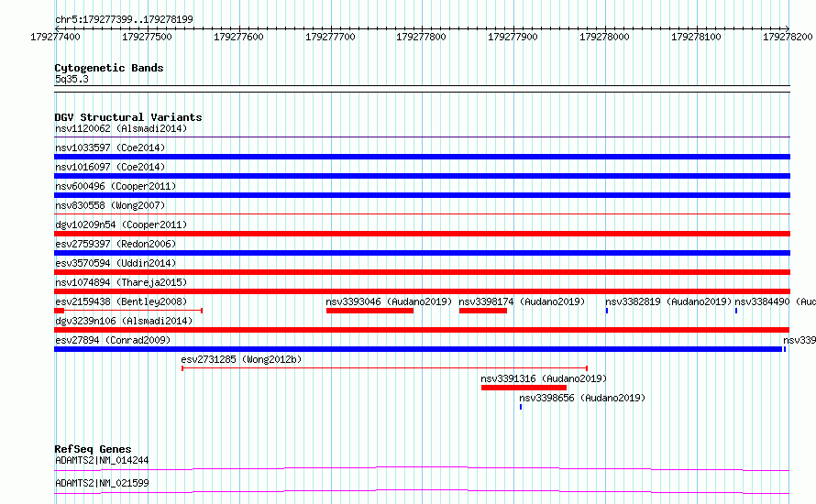The width and height of the screenshot is (816, 504).
Task: Click the Cytogenetic Bands track title
Action: click(109, 68)
